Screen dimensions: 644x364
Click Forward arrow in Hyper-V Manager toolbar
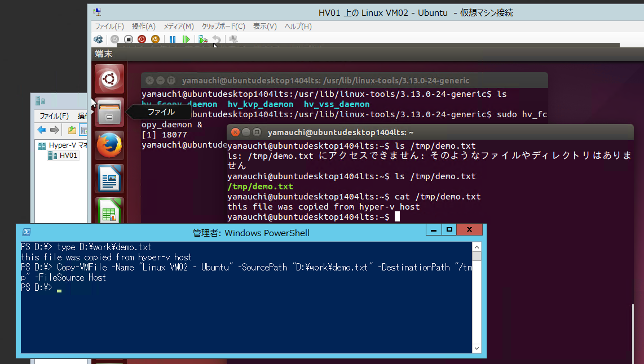point(55,130)
